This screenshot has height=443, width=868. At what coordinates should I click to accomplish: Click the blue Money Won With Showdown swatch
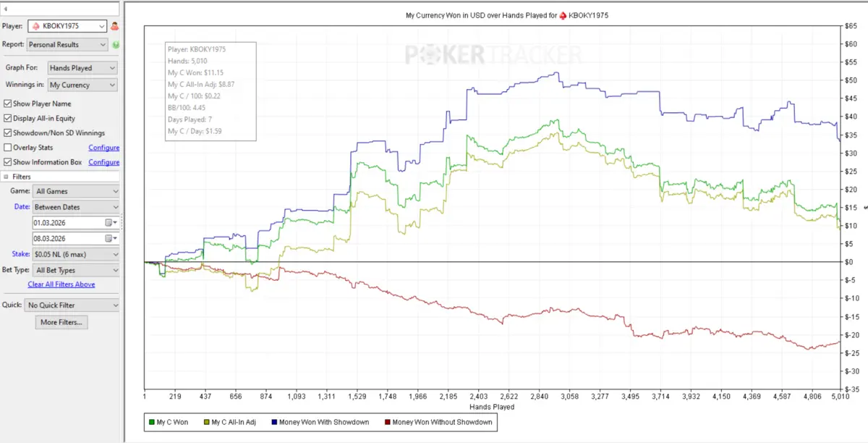[273, 422]
